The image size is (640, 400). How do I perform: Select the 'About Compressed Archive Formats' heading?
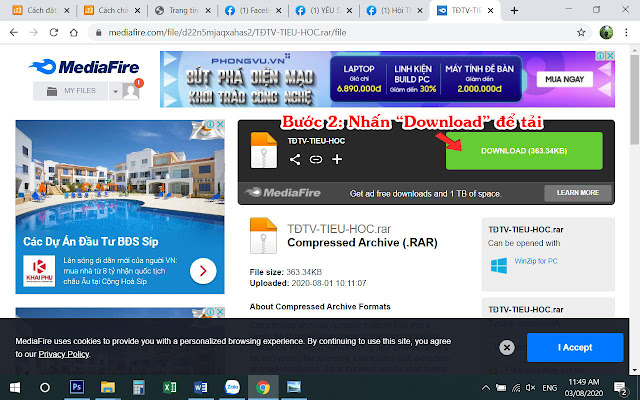click(x=320, y=307)
